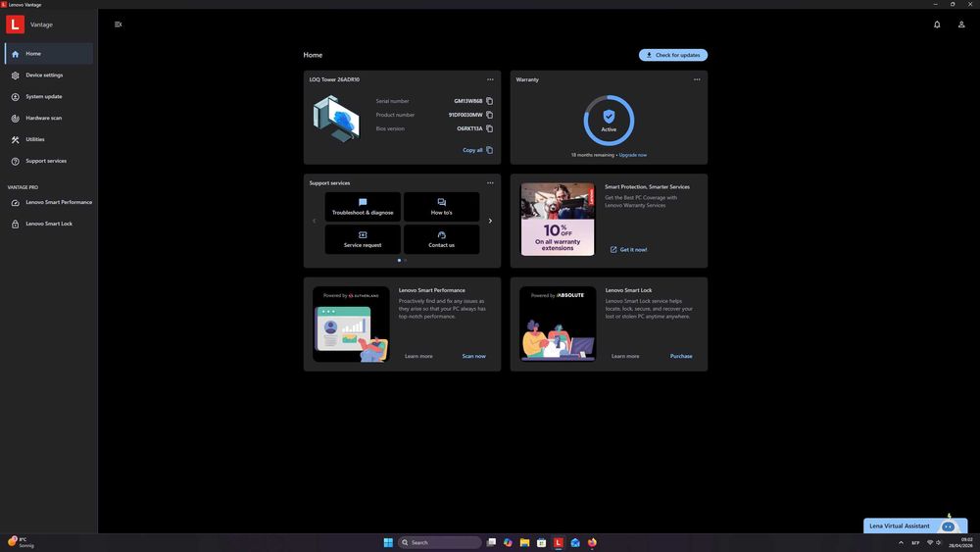The height and width of the screenshot is (552, 980).
Task: Open Copilot from taskbar
Action: [508, 542]
